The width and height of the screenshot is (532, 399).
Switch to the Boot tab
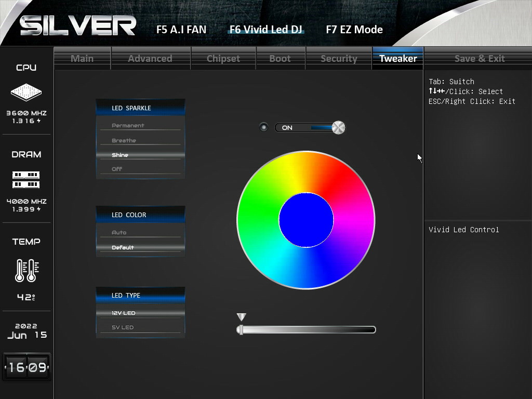pos(280,58)
